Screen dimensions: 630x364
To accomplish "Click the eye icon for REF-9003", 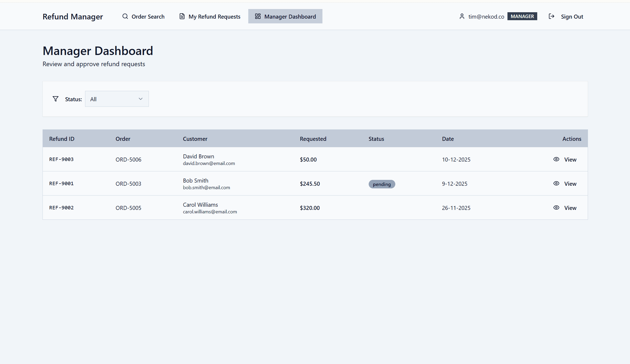I will coord(556,159).
